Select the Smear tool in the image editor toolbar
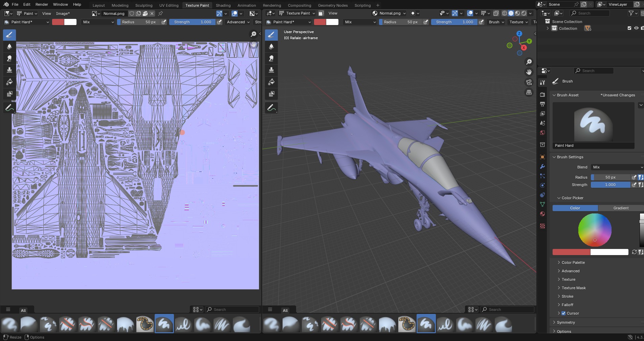Viewport: 644px width, 341px height. [x=9, y=58]
